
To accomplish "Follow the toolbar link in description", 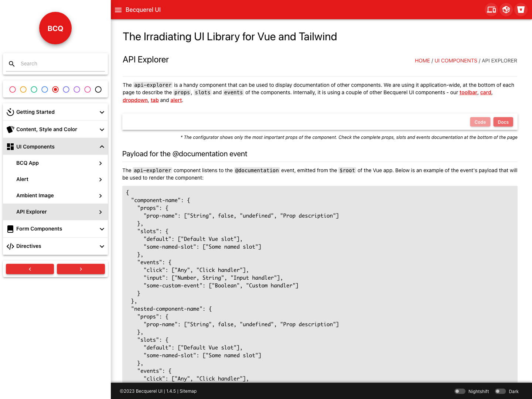I will 468,92.
